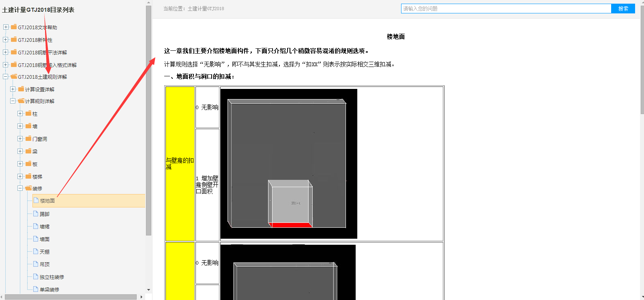This screenshot has width=644, height=300.
Task: Click the 柱 folder icon
Action: click(28, 114)
